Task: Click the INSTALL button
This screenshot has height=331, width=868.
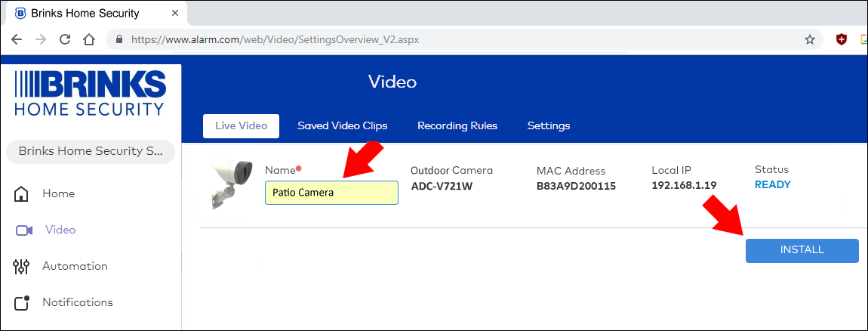Action: (x=802, y=251)
